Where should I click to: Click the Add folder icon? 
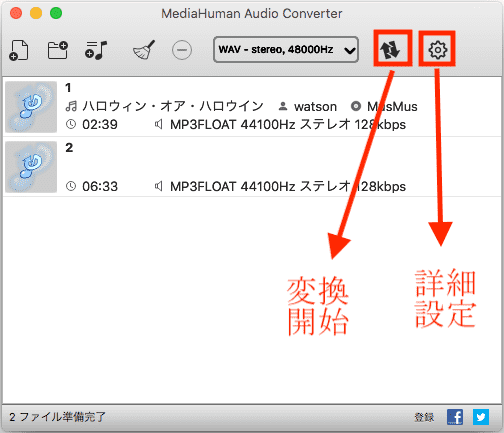(58, 50)
